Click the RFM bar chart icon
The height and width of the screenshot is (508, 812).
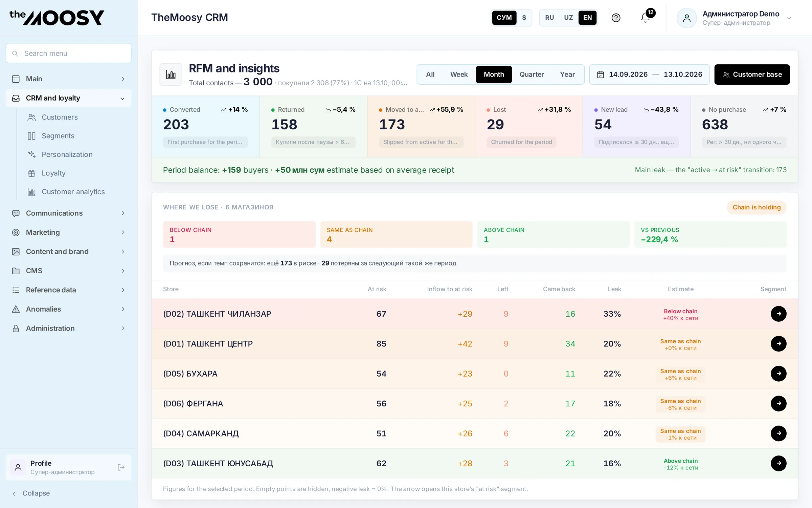(x=171, y=75)
